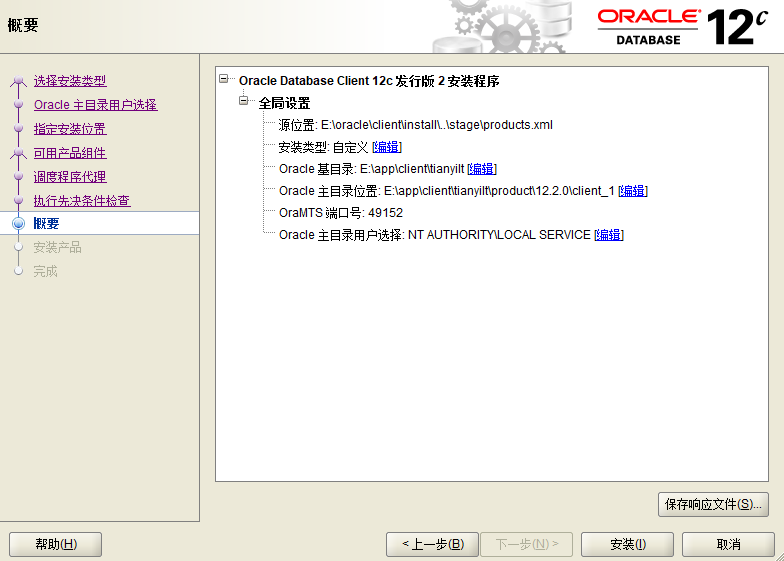Image resolution: width=784 pixels, height=561 pixels.
Task: Select the 安装类型: 自定义 text
Action: [x=324, y=147]
